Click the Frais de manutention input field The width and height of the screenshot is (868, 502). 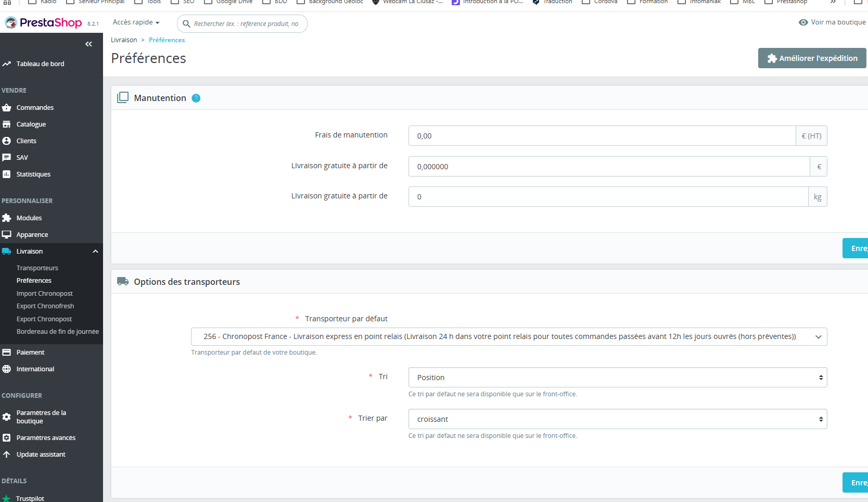point(602,136)
